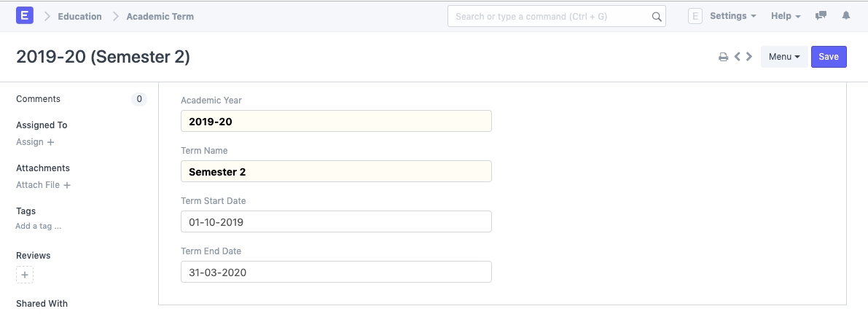Add a review with plus button

pyautogui.click(x=25, y=275)
